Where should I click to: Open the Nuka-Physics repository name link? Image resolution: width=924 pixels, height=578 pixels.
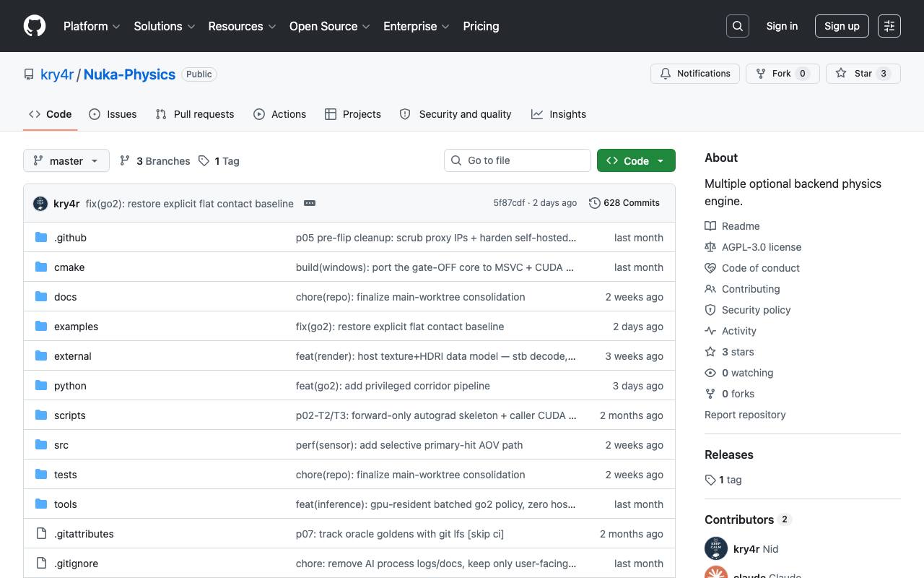[129, 74]
